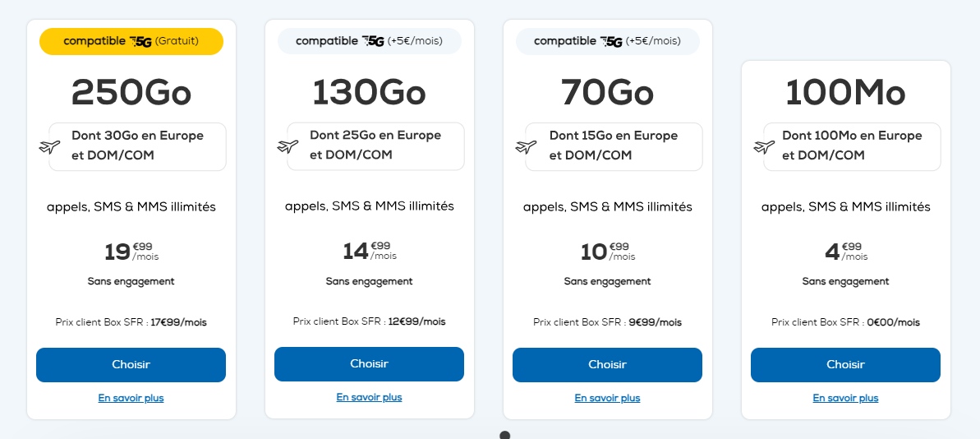980x439 pixels.
Task: Click the airplane icon on the 100Mo plan
Action: click(764, 147)
